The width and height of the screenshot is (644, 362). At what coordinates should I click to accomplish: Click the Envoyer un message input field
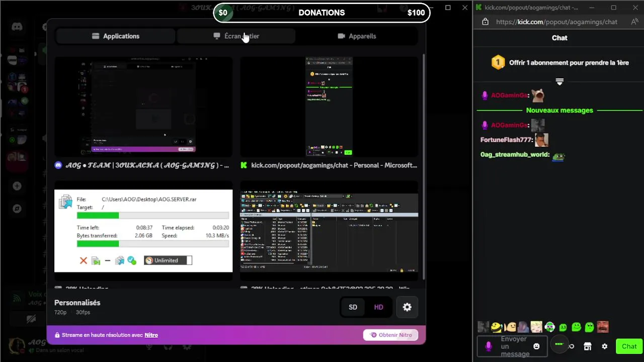pos(512,346)
